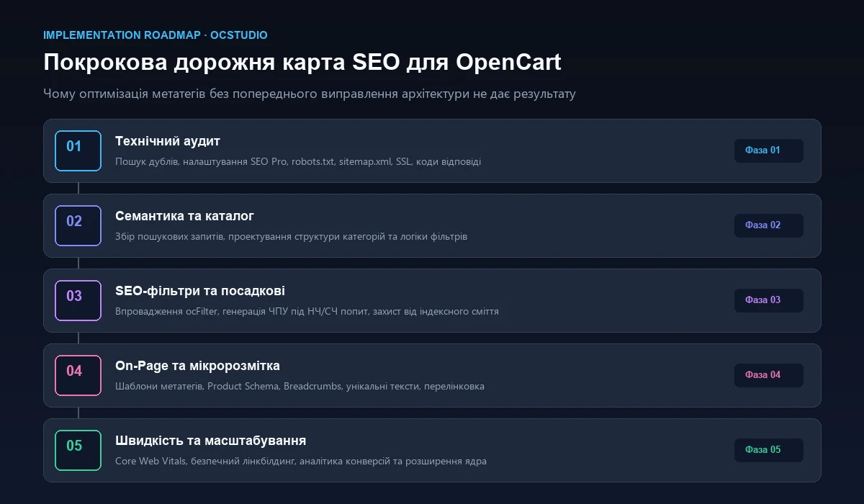This screenshot has height=504, width=864.
Task: Click the heading Семантика та каталог
Action: point(184,216)
